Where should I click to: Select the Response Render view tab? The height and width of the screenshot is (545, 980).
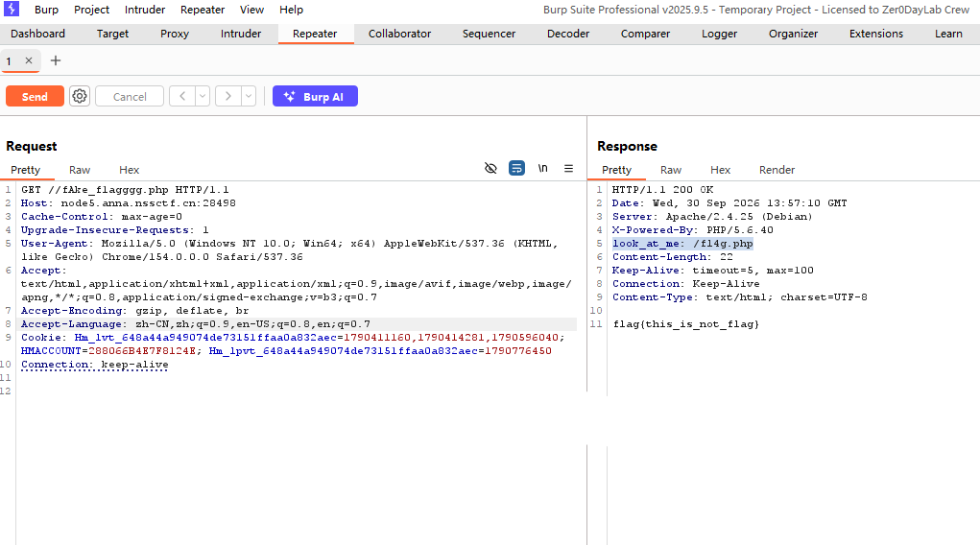[777, 170]
